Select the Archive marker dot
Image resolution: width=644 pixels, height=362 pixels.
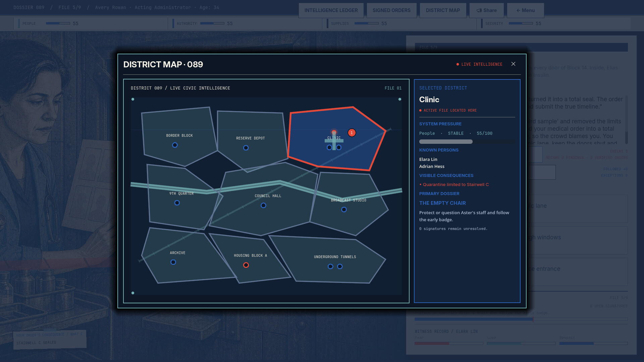[173, 262]
